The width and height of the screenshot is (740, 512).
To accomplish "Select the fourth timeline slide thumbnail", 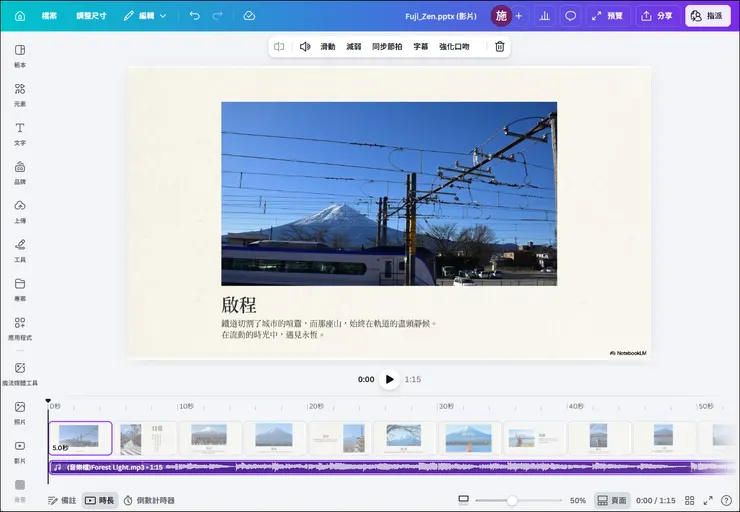I will coord(275,438).
